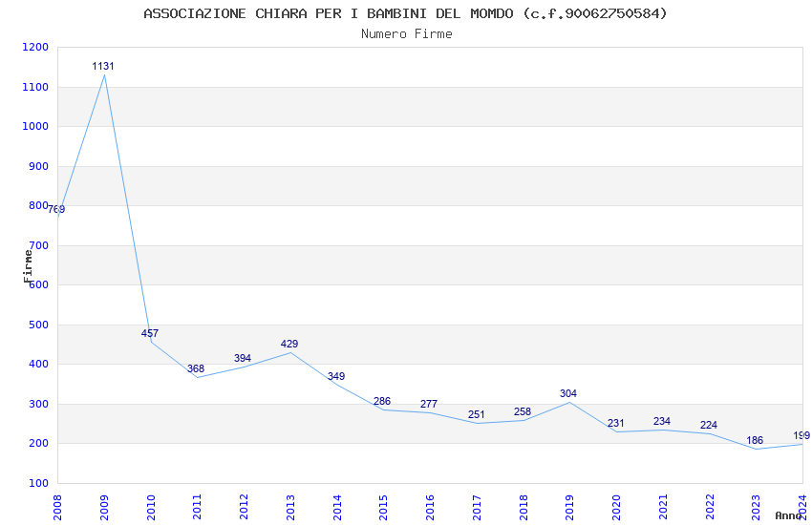Click the x-axis year 2018
Viewport: 812px width, 525px height.
coord(524,507)
